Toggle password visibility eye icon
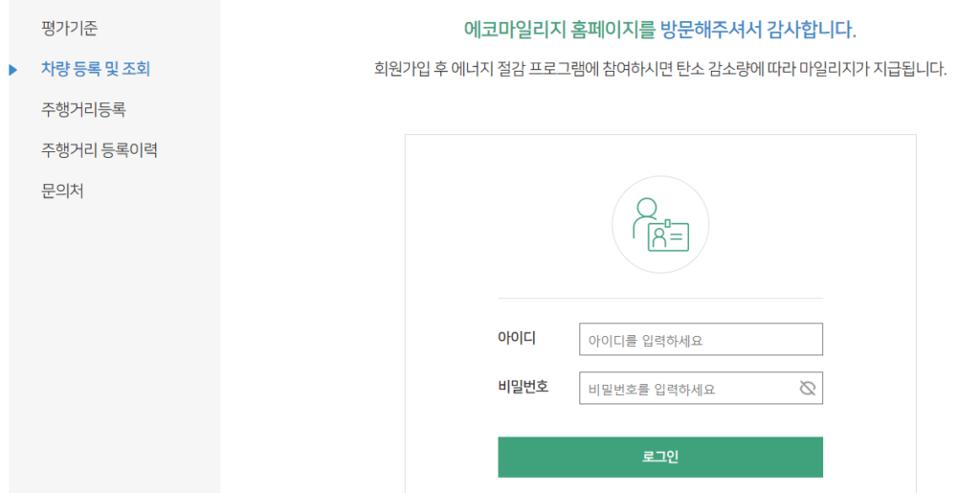The image size is (980, 493). coord(808,388)
